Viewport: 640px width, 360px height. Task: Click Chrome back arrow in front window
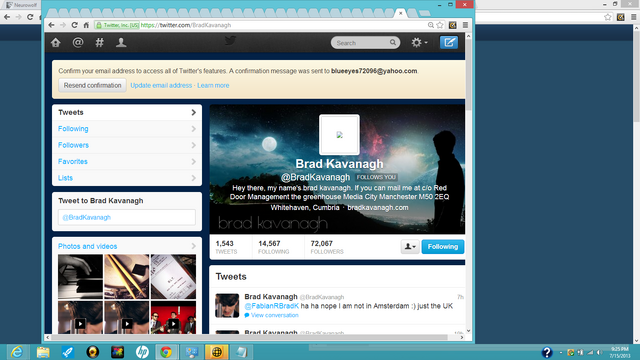pos(51,25)
